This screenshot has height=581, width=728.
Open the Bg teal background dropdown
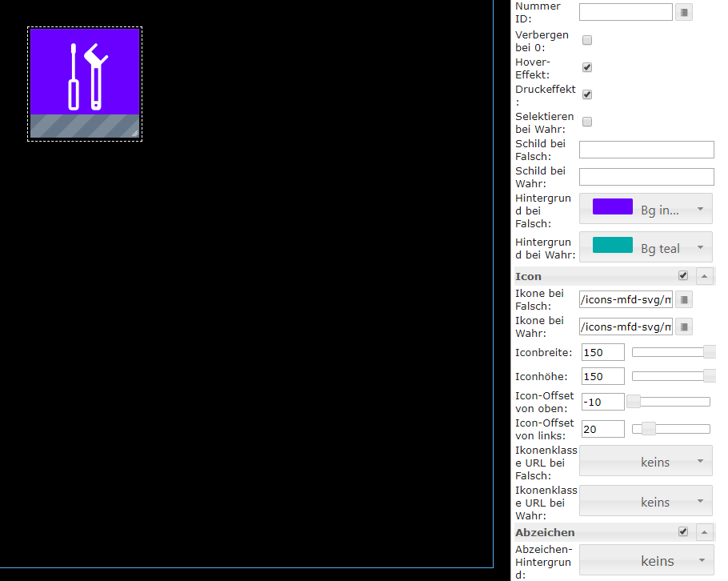(646, 247)
